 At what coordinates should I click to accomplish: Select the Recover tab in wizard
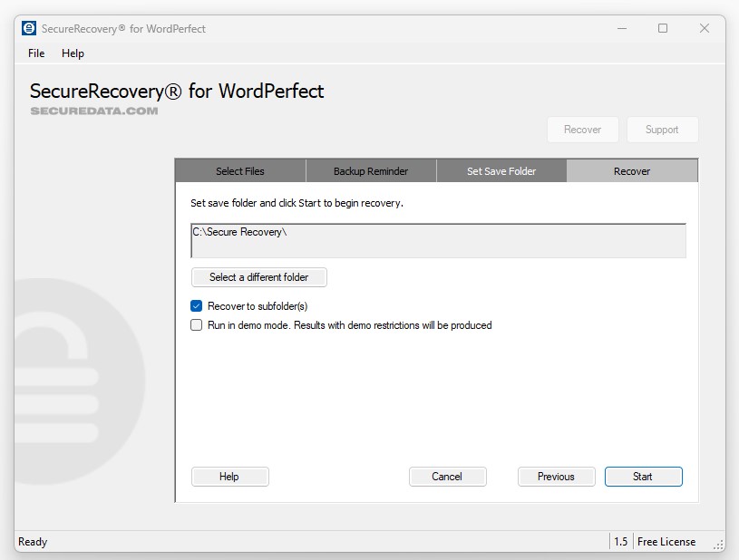point(632,171)
